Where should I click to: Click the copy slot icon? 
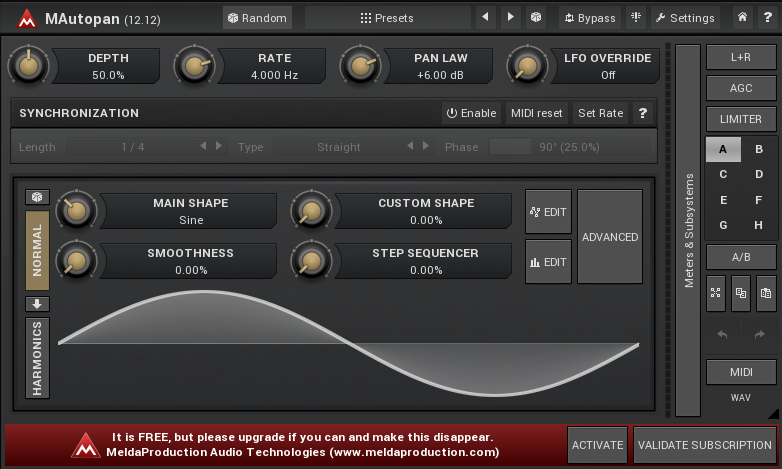[x=741, y=293]
